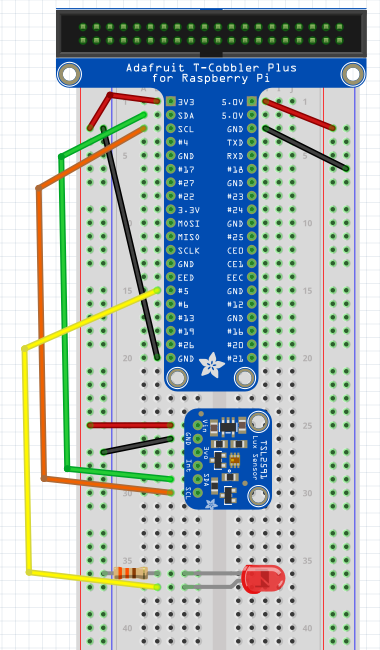Image resolution: width=380 pixels, height=650 pixels.
Task: Click the Vin pin on the lux sensor
Action: [x=198, y=425]
